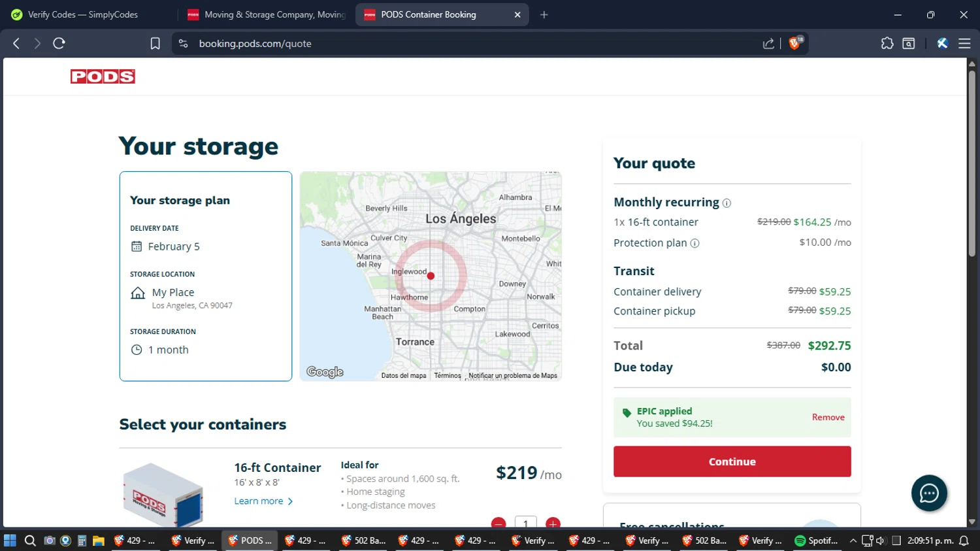This screenshot has height=551, width=980.
Task: Open a new browser tab with the plus icon
Action: [x=544, y=14]
